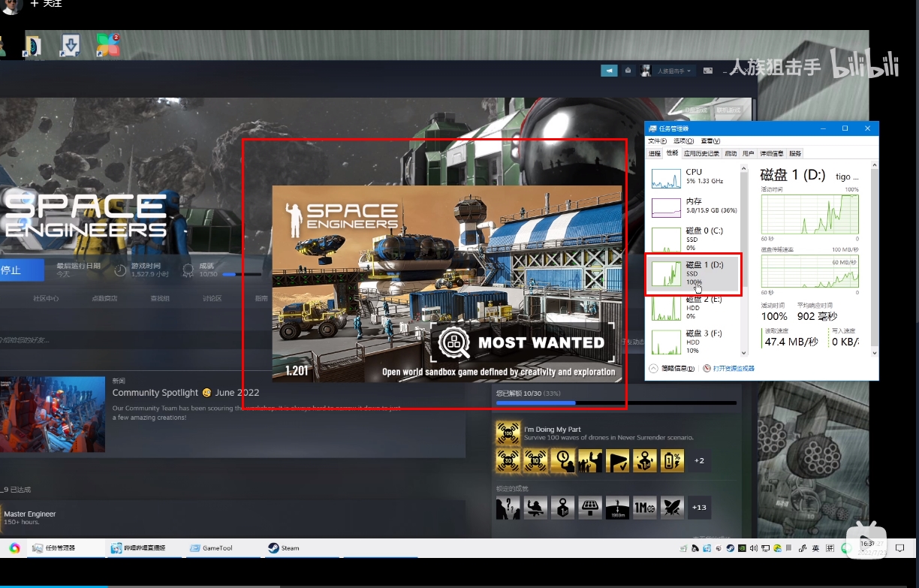919x588 pixels.
Task: Click the achievements unlocked 10/30 progress bar
Action: click(616, 403)
